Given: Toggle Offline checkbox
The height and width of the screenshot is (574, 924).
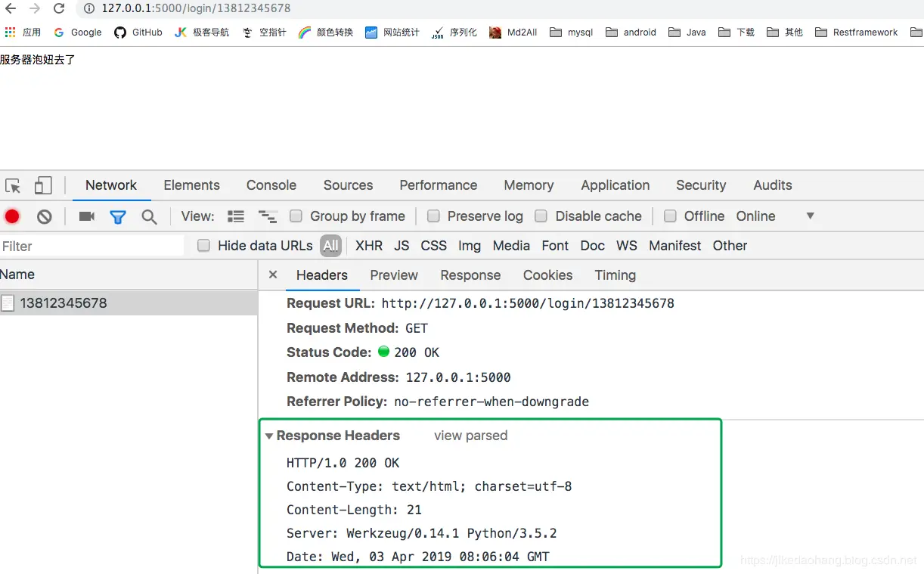Looking at the screenshot, I should tap(670, 216).
